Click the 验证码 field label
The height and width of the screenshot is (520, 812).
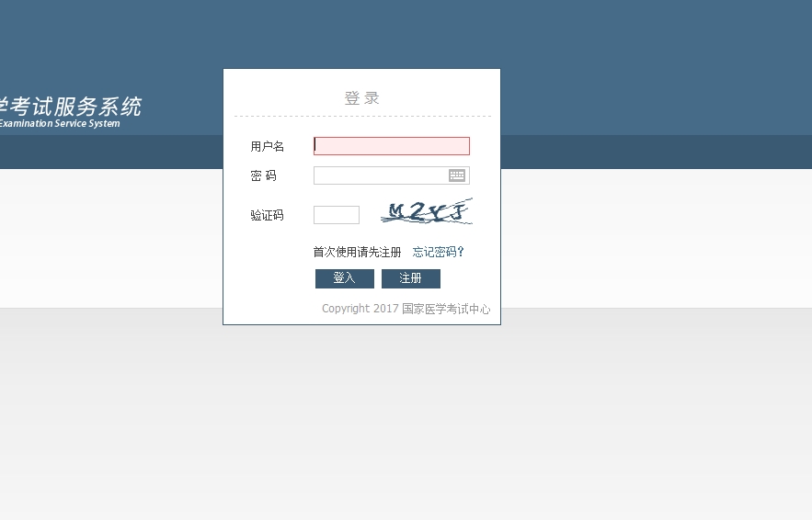[x=267, y=216]
